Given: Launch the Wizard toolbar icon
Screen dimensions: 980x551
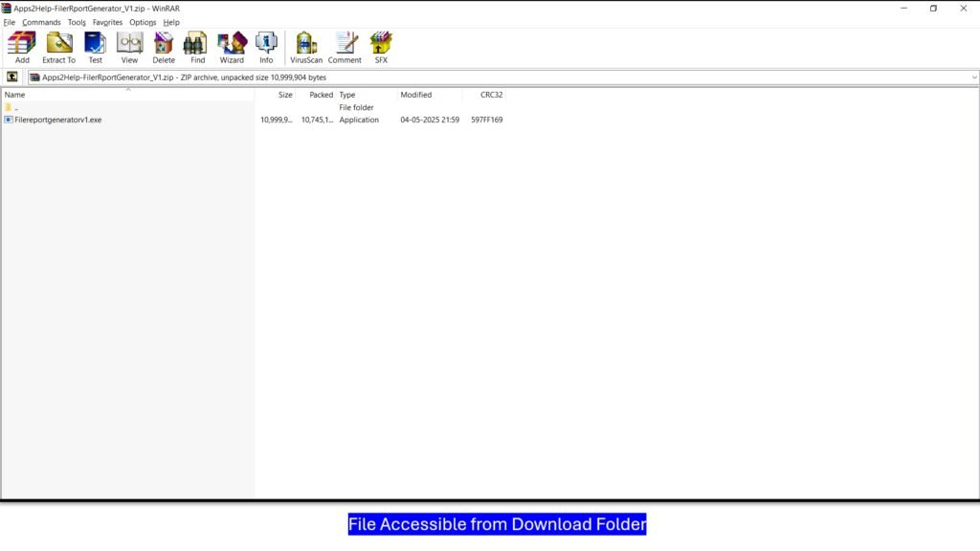Looking at the screenshot, I should [x=232, y=47].
